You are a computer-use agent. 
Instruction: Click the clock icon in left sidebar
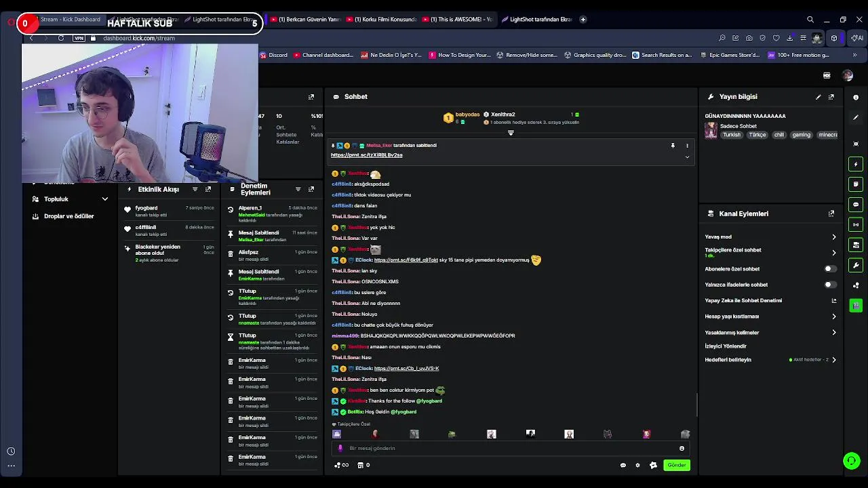pyautogui.click(x=11, y=451)
